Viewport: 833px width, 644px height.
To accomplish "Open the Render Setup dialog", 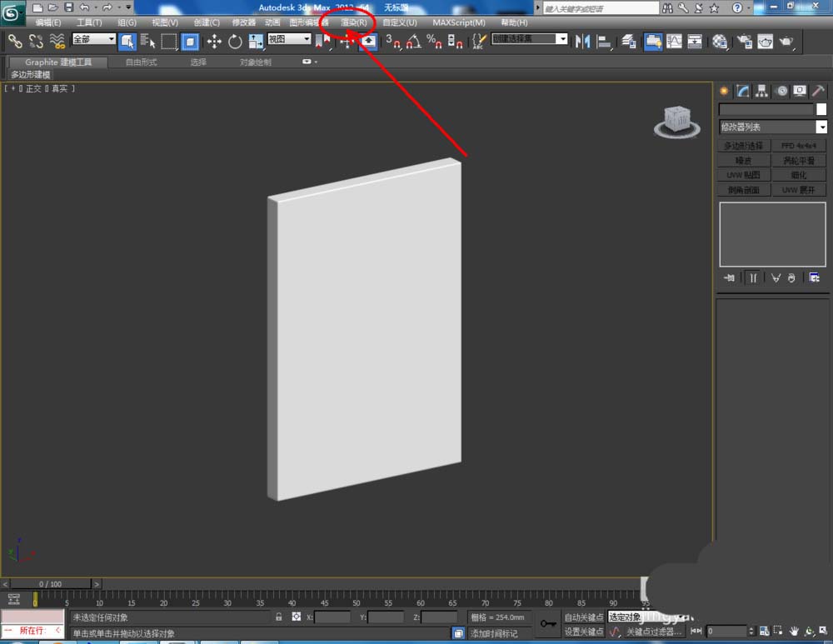I will pos(745,42).
